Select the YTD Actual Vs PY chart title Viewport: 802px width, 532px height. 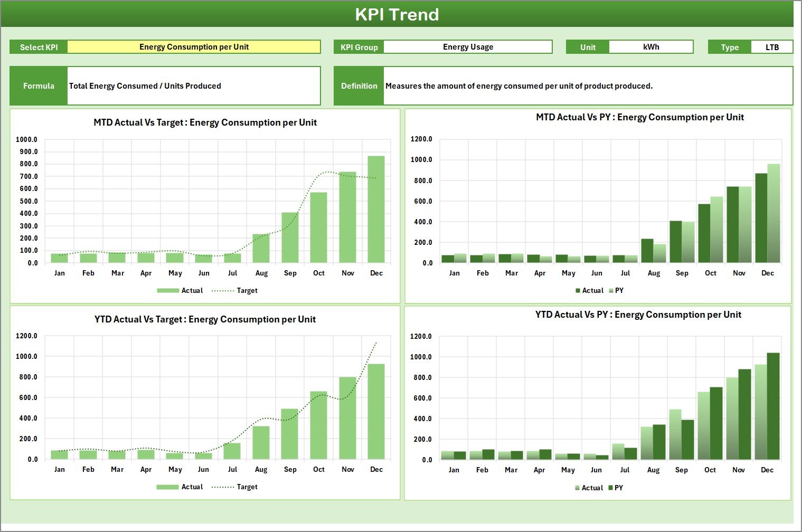(x=638, y=315)
